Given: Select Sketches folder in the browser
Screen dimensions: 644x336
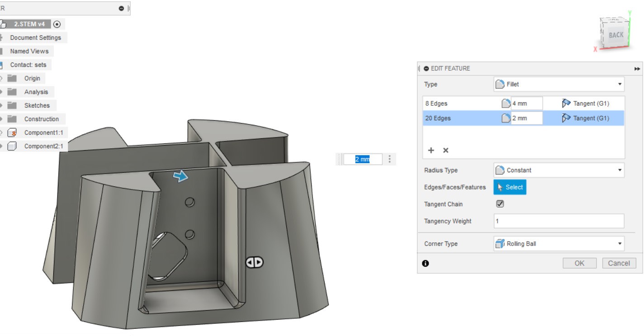Looking at the screenshot, I should coord(37,105).
